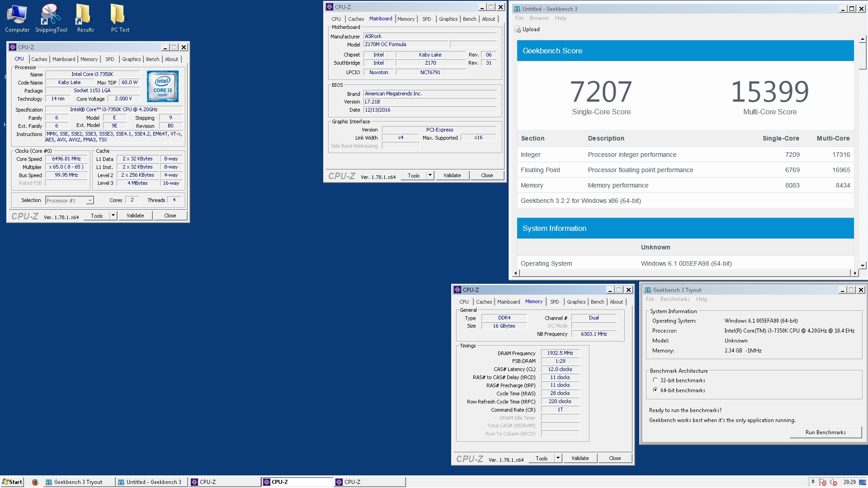Switch to Caches tab in CPU window
868x488 pixels.
(39, 59)
